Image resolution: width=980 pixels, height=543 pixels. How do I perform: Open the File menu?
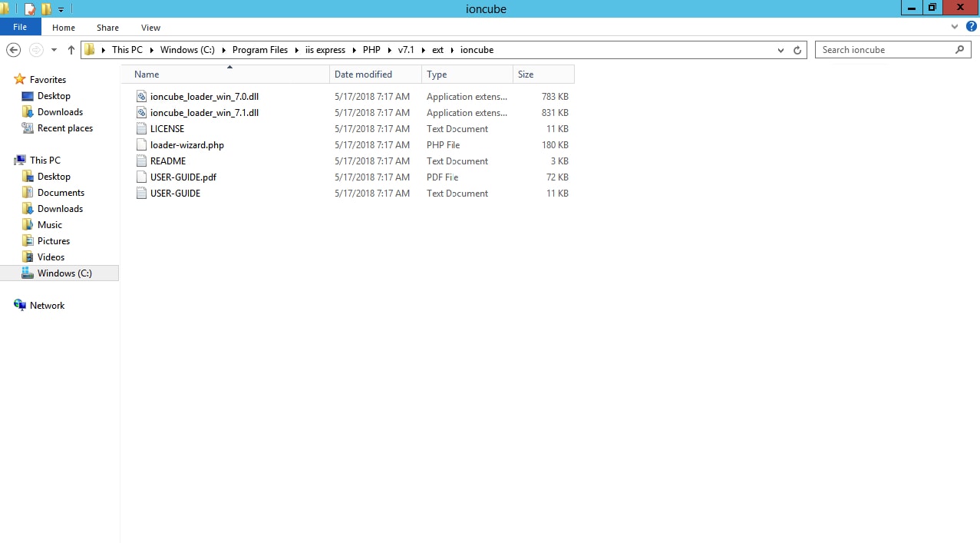click(20, 27)
